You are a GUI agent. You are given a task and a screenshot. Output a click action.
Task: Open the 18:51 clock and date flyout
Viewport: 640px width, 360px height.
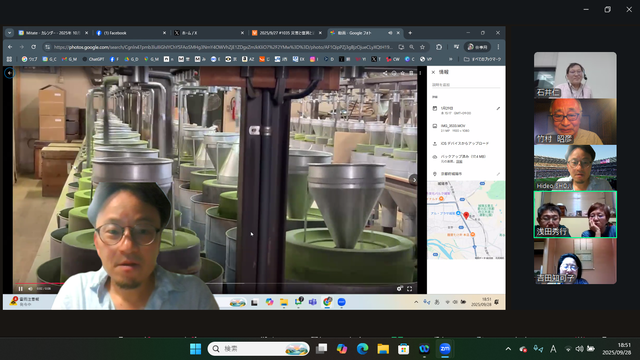tap(617, 349)
